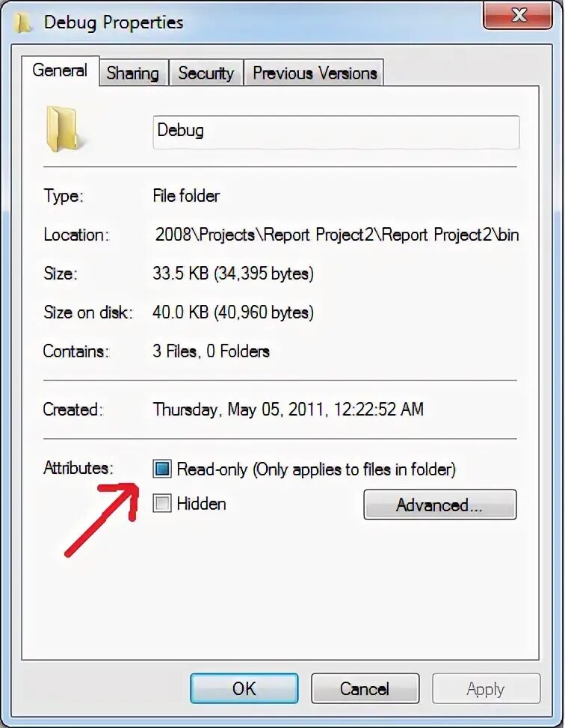Click the folder icon in the title bar

pyautogui.click(x=23, y=22)
